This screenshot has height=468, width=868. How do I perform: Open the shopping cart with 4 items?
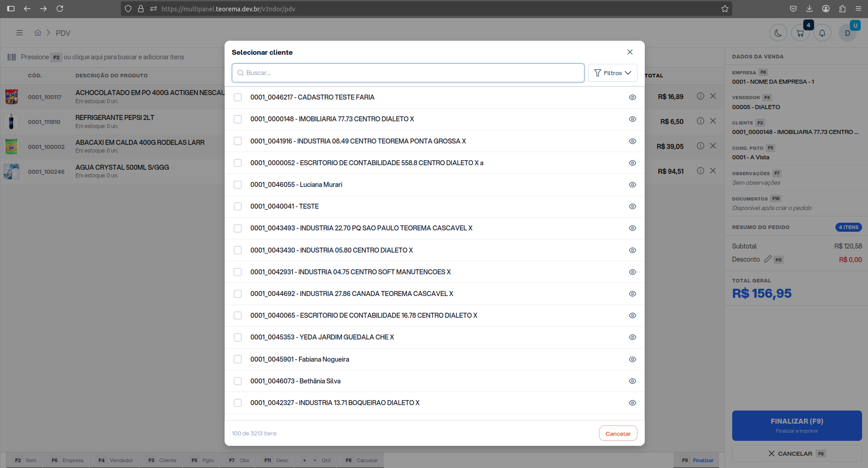tap(800, 33)
